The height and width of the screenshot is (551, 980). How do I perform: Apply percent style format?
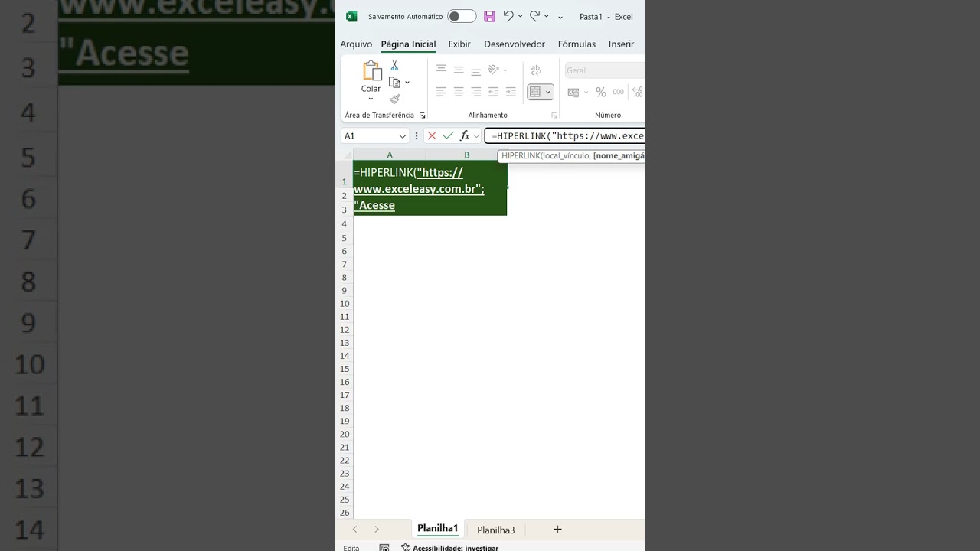pos(601,92)
